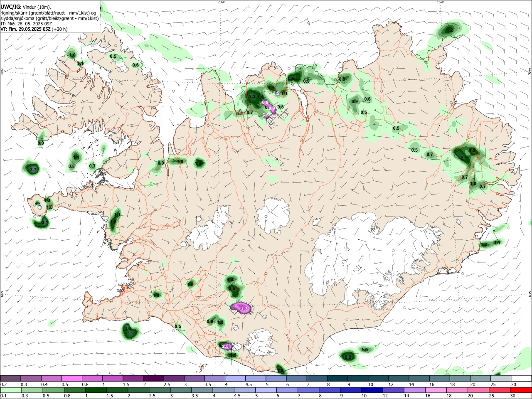Screen dimensions: 532x399
Task: Click the '0.1' label at the bottom legend start
Action: [x=4, y=396]
